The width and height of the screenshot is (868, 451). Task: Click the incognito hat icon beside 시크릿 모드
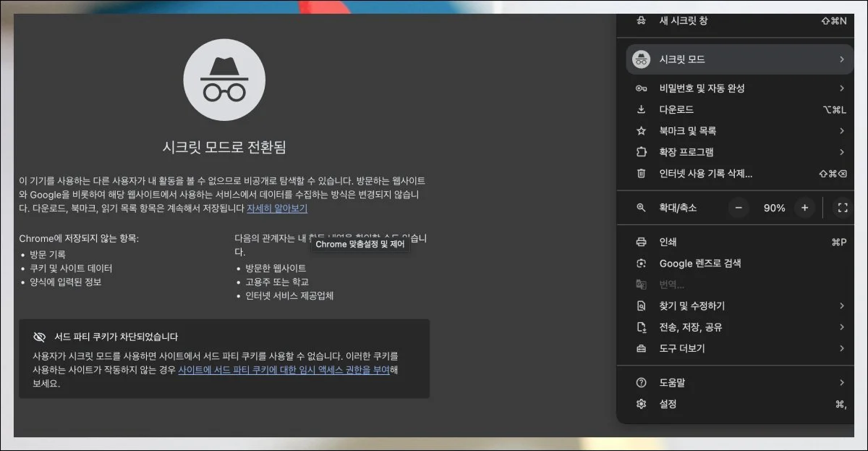coord(641,59)
